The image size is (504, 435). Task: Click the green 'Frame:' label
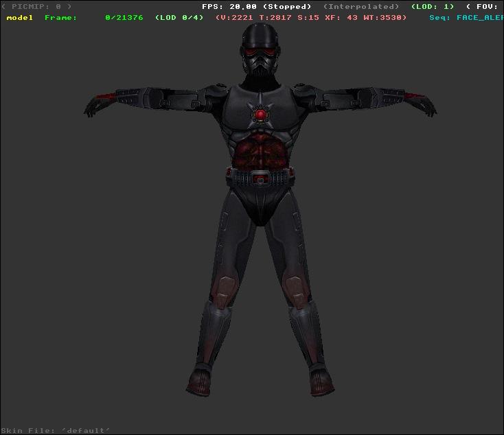click(60, 18)
